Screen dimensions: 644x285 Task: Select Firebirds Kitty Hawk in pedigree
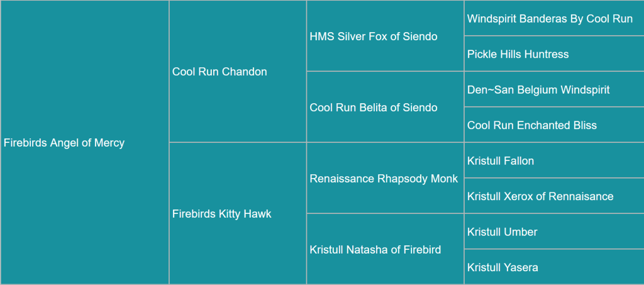[222, 214]
